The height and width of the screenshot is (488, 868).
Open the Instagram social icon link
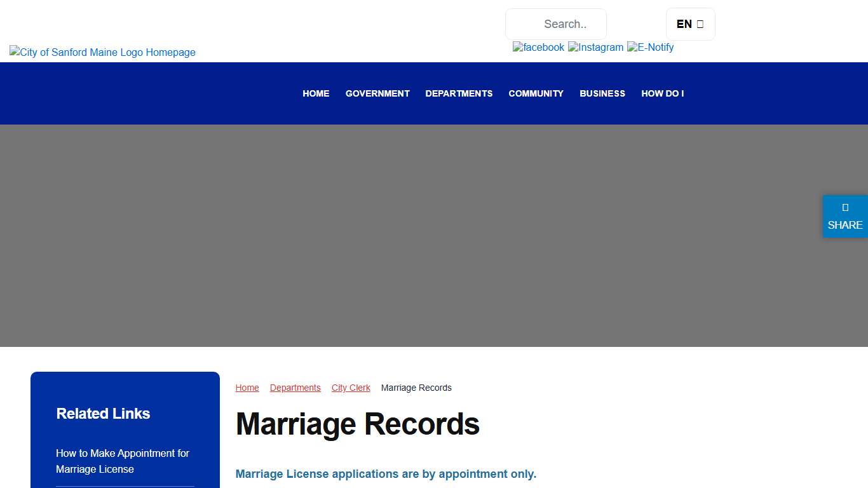coord(595,47)
